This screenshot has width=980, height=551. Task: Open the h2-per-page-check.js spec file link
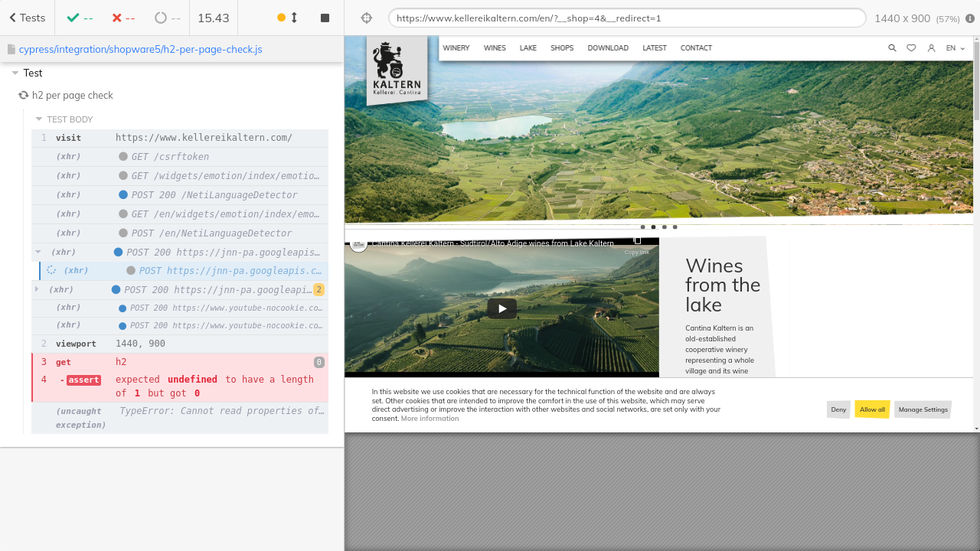(140, 50)
